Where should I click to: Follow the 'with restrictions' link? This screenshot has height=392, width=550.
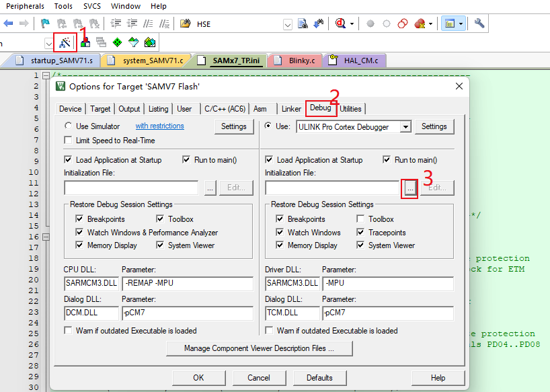[159, 126]
